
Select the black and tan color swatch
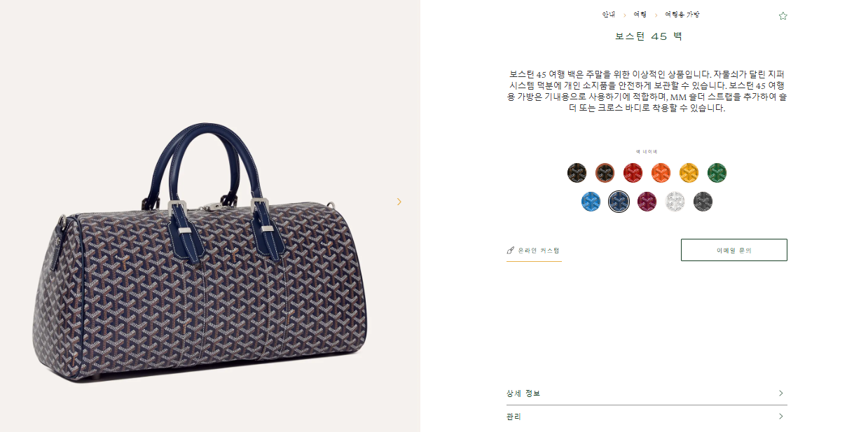(x=577, y=173)
